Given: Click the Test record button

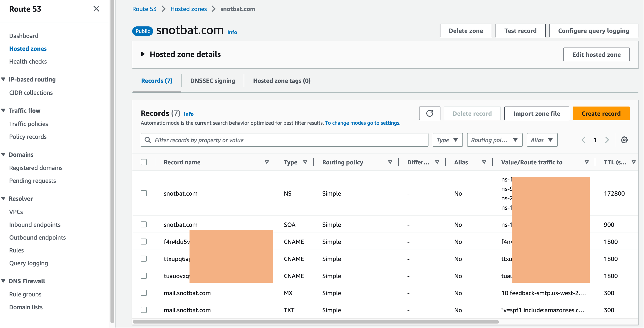Looking at the screenshot, I should [x=520, y=30].
